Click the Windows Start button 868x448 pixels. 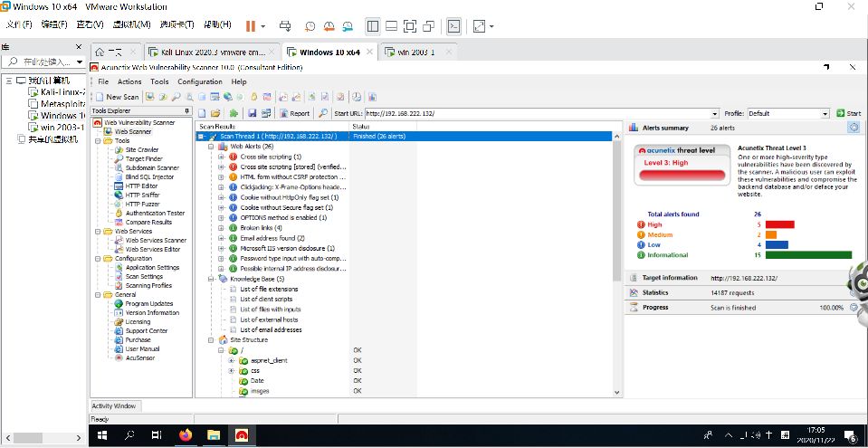(x=102, y=435)
